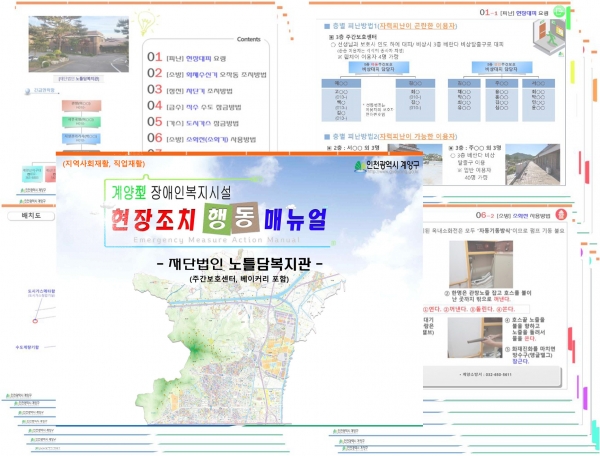Viewport: 600px width, 456px height.
Task: Click the fire station phone number box
Action: [x=492, y=375]
